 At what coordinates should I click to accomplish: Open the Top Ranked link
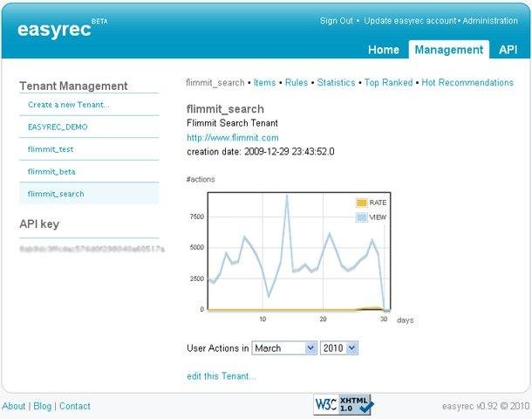[x=388, y=83]
